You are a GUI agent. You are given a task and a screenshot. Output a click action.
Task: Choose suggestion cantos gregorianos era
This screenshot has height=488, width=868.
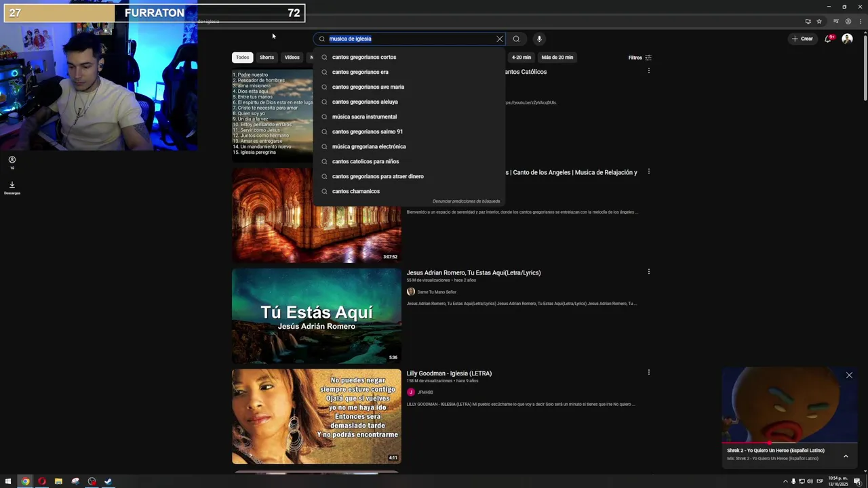coord(409,72)
